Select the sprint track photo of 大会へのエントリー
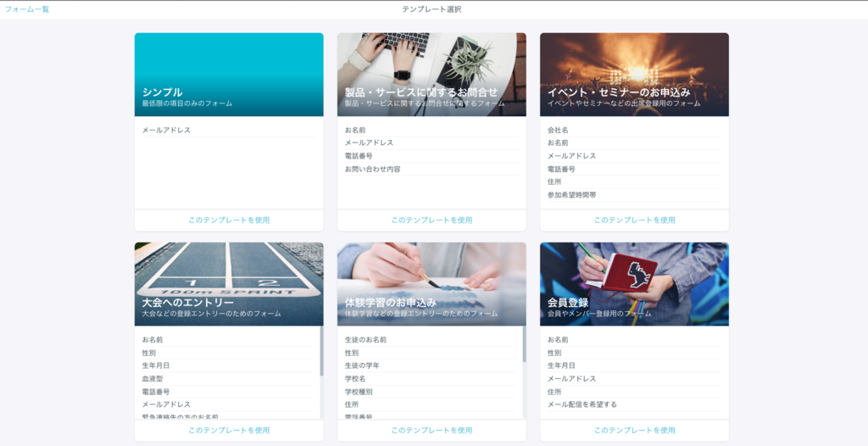The height and width of the screenshot is (446, 868). [x=229, y=284]
